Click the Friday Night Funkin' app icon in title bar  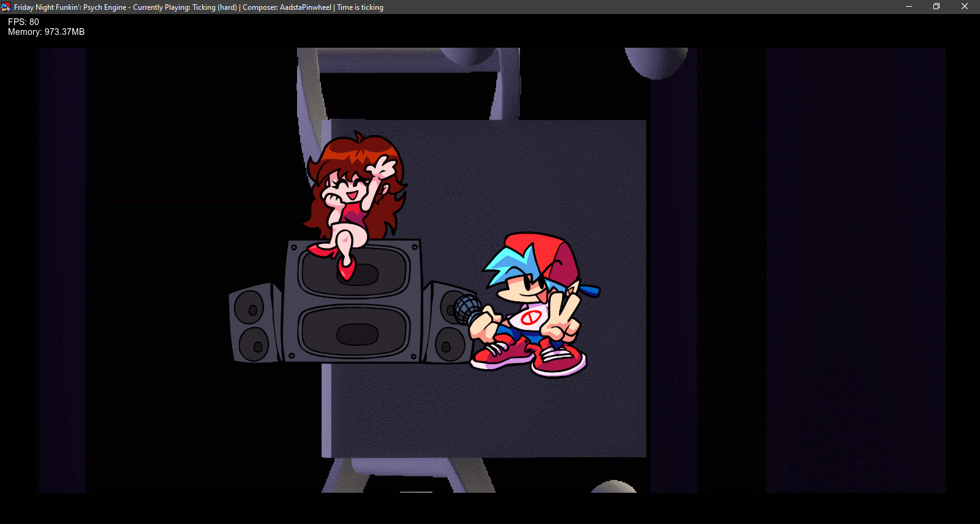(x=6, y=7)
